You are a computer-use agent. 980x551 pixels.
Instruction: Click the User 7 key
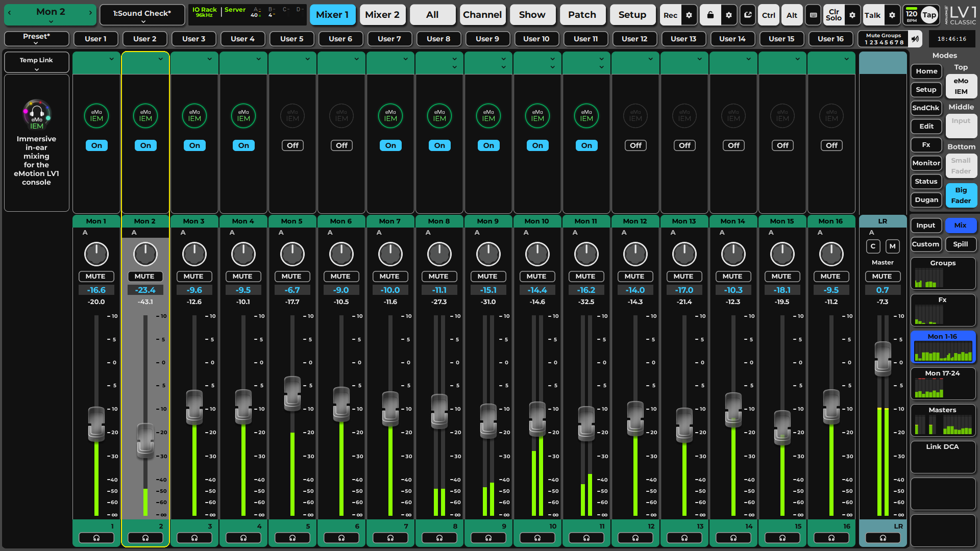389,39
